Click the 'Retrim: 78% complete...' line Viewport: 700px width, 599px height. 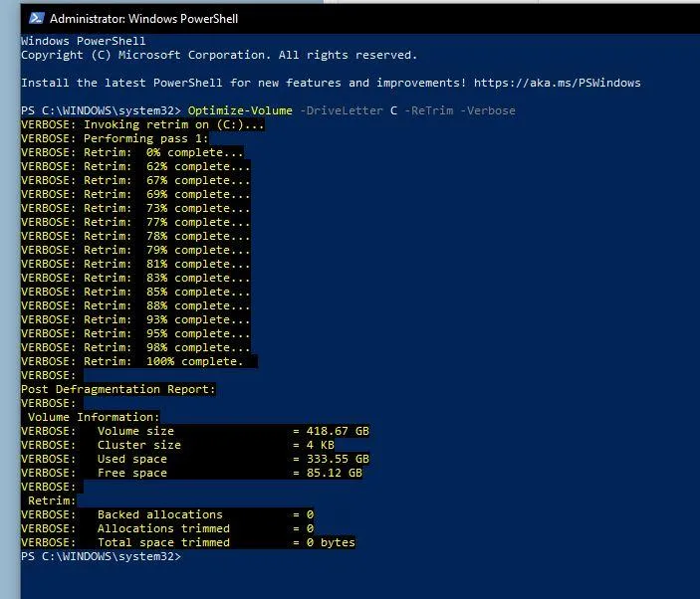tap(135, 236)
